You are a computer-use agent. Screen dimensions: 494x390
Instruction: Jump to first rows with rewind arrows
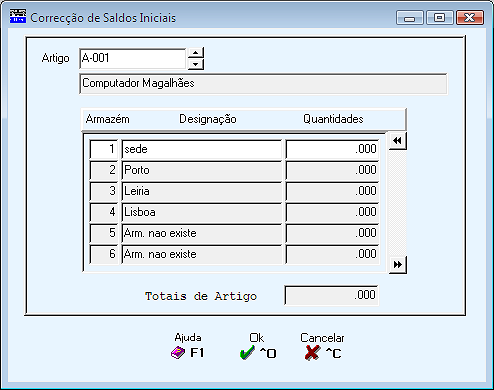(397, 141)
